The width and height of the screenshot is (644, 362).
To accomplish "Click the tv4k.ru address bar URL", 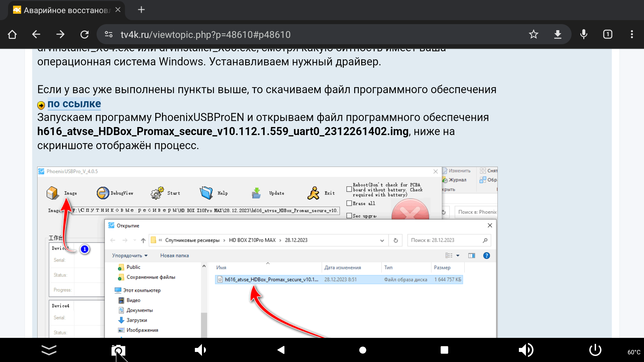I will [205, 35].
